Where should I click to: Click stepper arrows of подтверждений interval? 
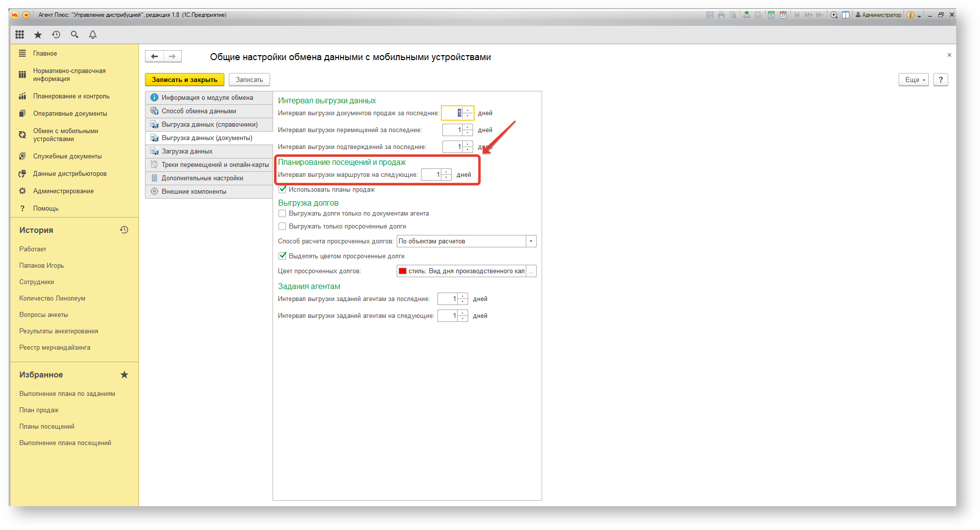(468, 147)
